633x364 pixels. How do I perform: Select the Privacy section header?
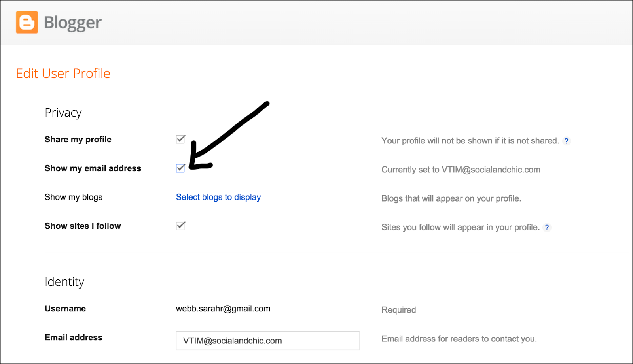point(63,112)
